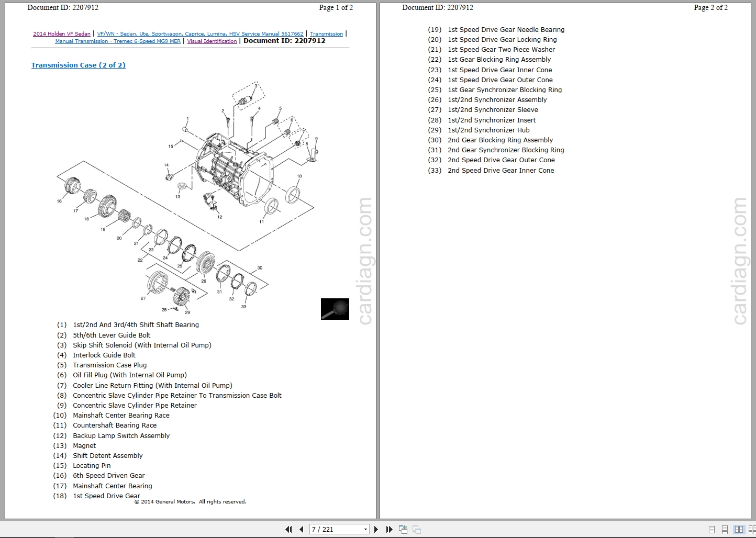
Task: Follow the Transmission Case (2 of 2) link
Action: (x=78, y=65)
